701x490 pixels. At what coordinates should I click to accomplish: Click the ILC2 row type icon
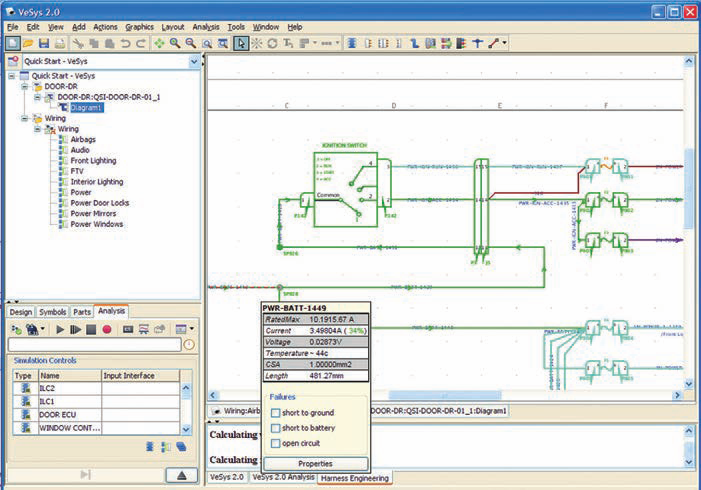(x=26, y=388)
